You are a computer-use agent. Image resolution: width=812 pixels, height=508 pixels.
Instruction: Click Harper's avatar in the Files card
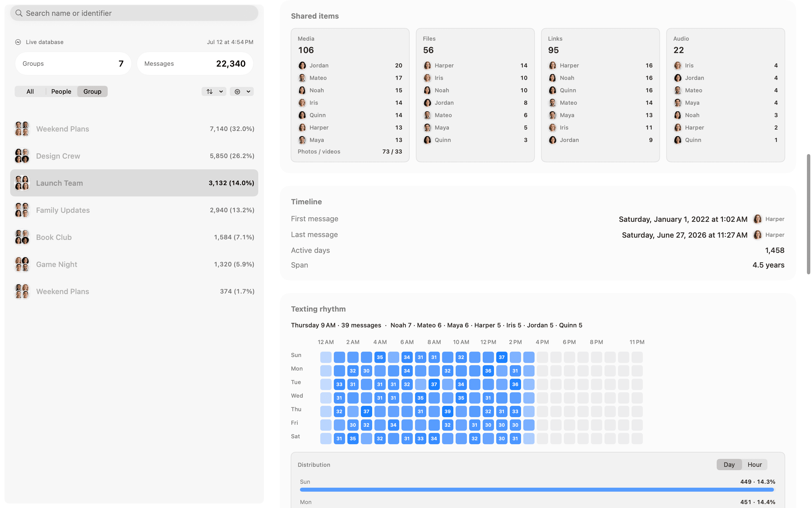pos(427,65)
